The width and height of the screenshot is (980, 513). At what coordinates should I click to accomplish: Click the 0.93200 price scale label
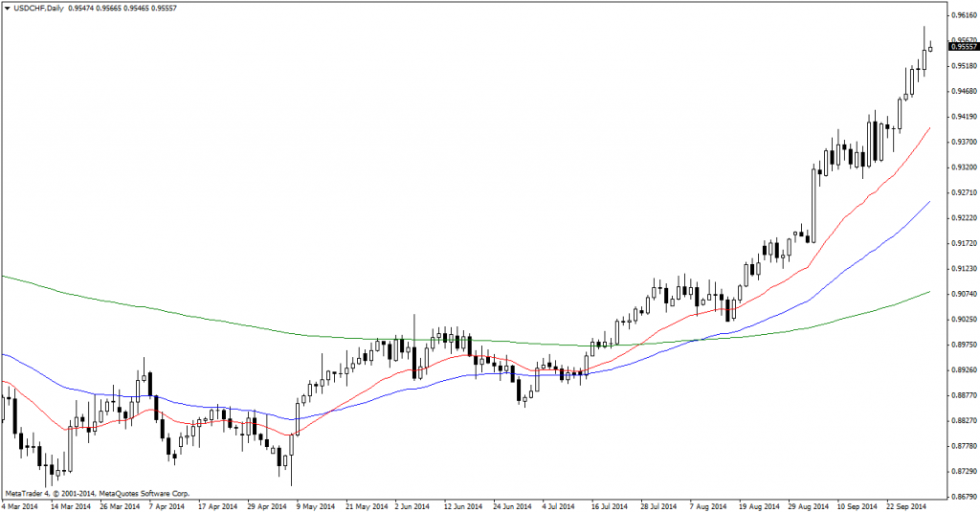click(964, 167)
